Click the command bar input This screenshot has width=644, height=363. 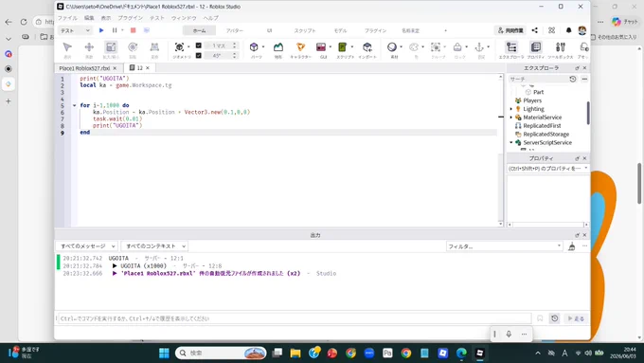tap(295, 318)
